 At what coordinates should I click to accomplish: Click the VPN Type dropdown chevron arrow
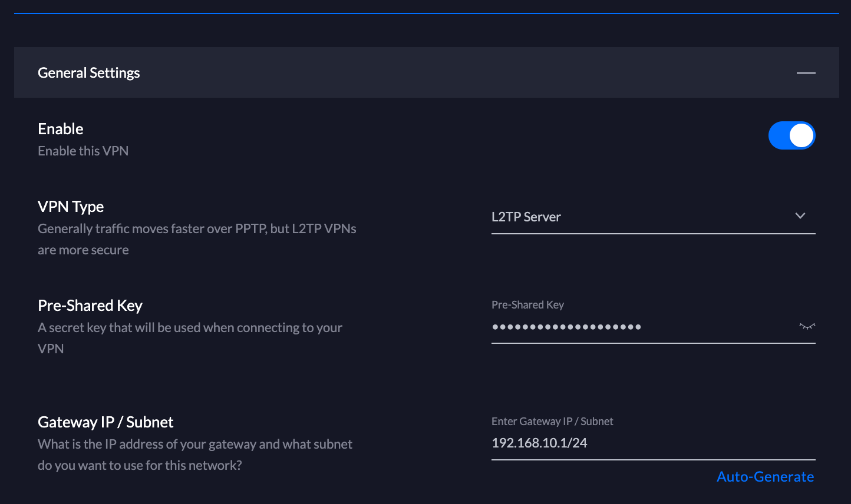(800, 216)
